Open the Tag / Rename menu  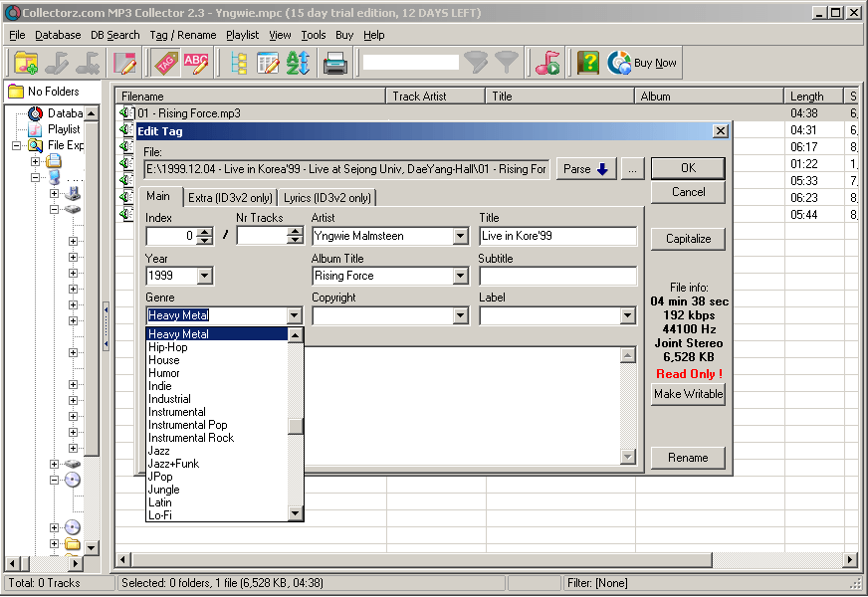coord(182,35)
